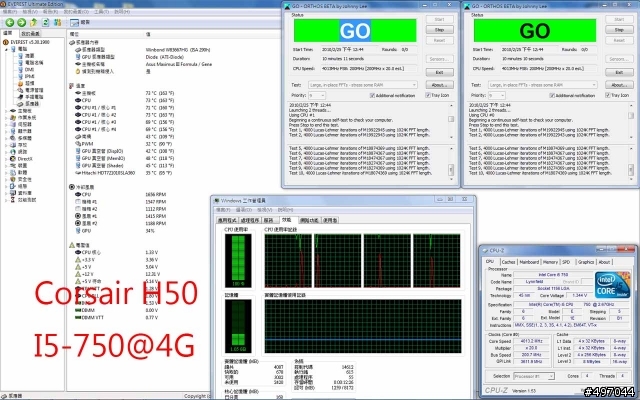Open the Report tool in EVEREST toolbar
Screen dimensions: 640x400
pos(80,22)
